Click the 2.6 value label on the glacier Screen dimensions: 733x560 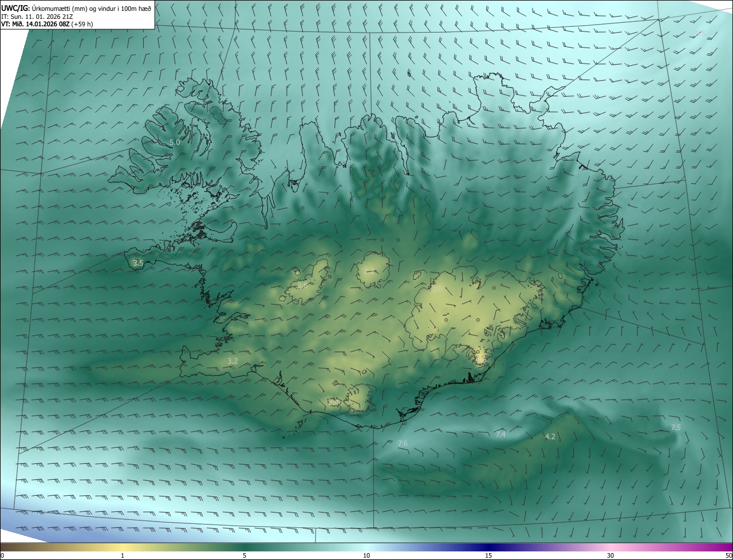302,286
